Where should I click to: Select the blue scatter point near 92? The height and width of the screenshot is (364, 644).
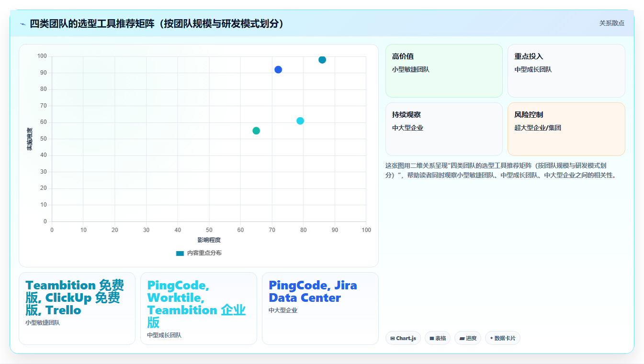click(x=278, y=70)
